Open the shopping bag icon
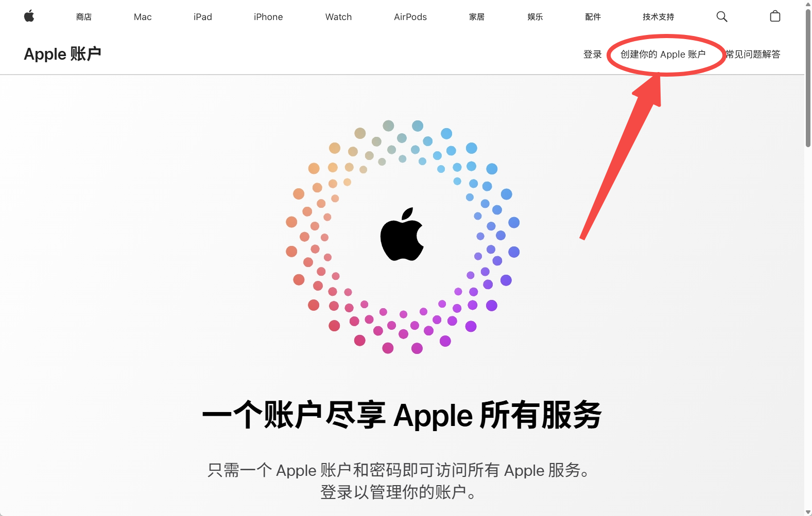The height and width of the screenshot is (516, 812). 775,16
